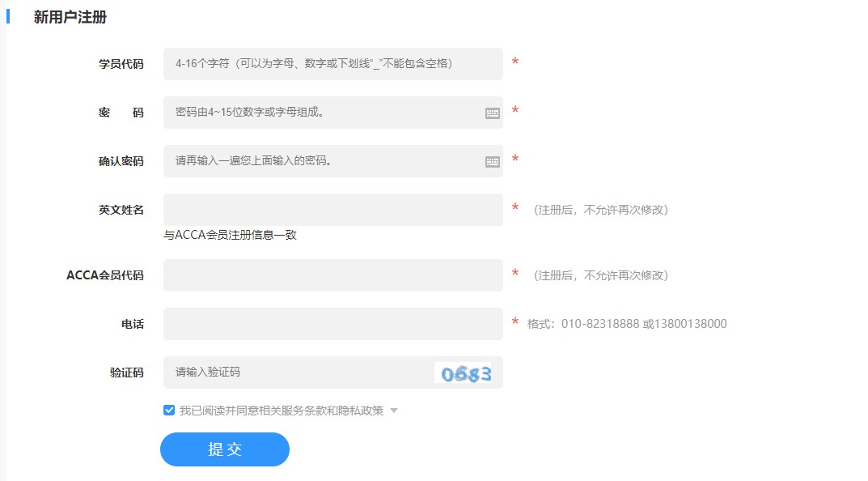Focus the 学员代码 input field

click(332, 64)
